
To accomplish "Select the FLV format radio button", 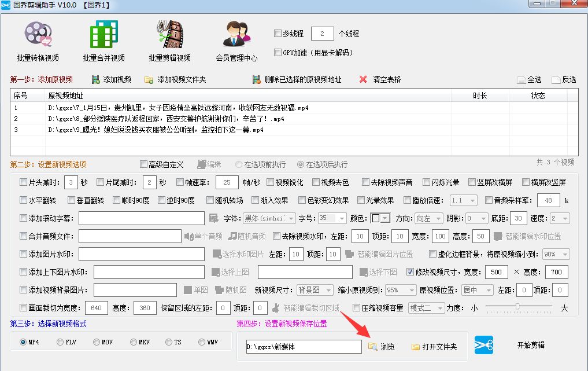I will tap(60, 342).
